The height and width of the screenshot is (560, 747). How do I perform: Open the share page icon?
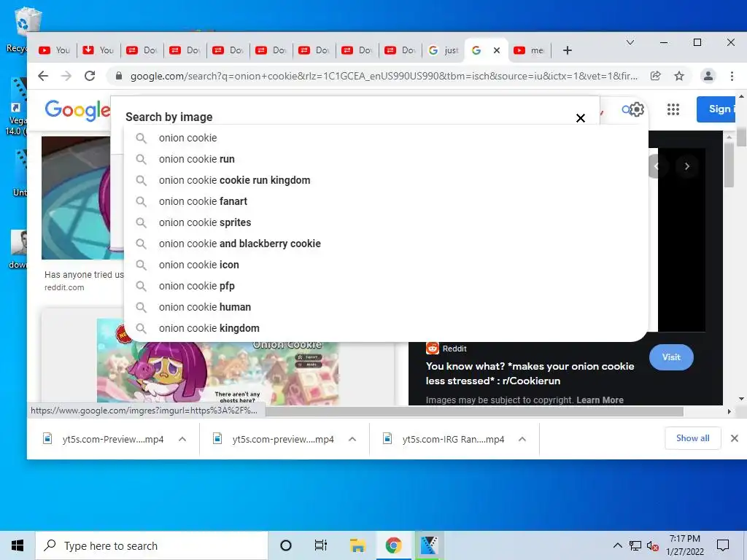[x=656, y=76]
